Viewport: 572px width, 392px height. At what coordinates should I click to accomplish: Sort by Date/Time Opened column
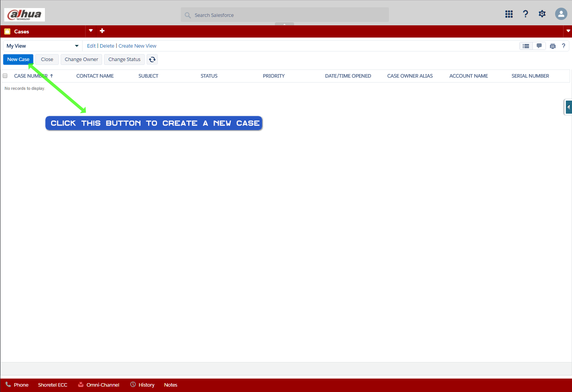(x=348, y=76)
